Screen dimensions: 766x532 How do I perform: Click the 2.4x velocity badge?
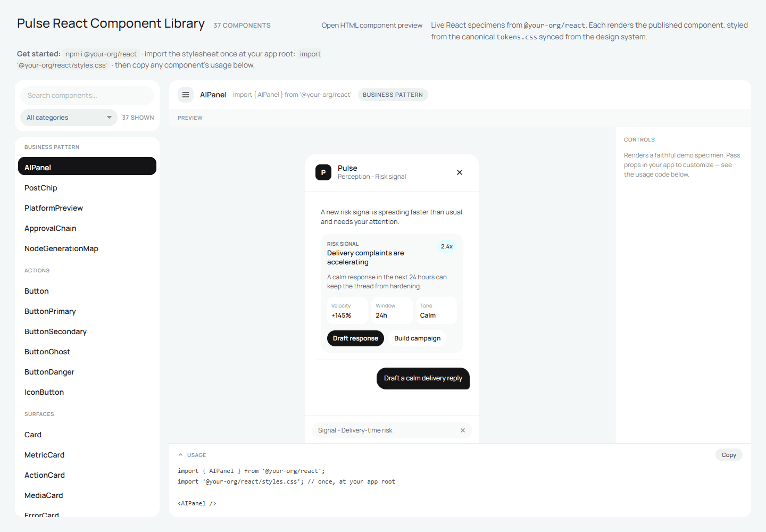pos(447,246)
